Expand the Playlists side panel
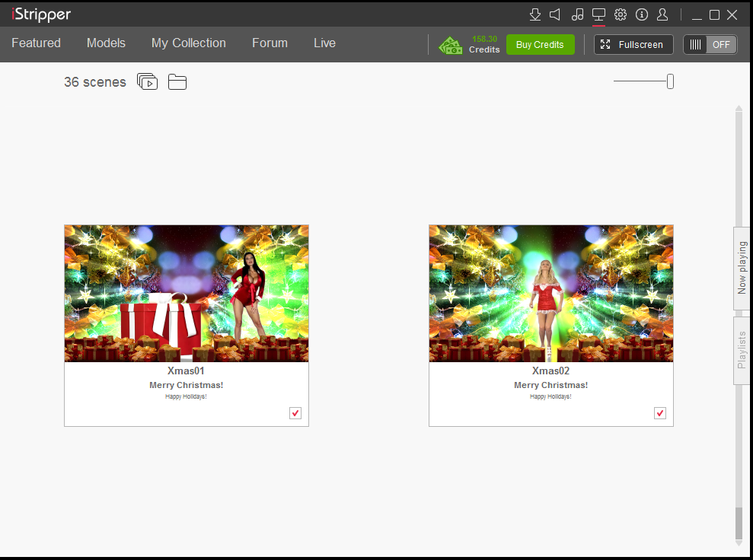 point(742,350)
